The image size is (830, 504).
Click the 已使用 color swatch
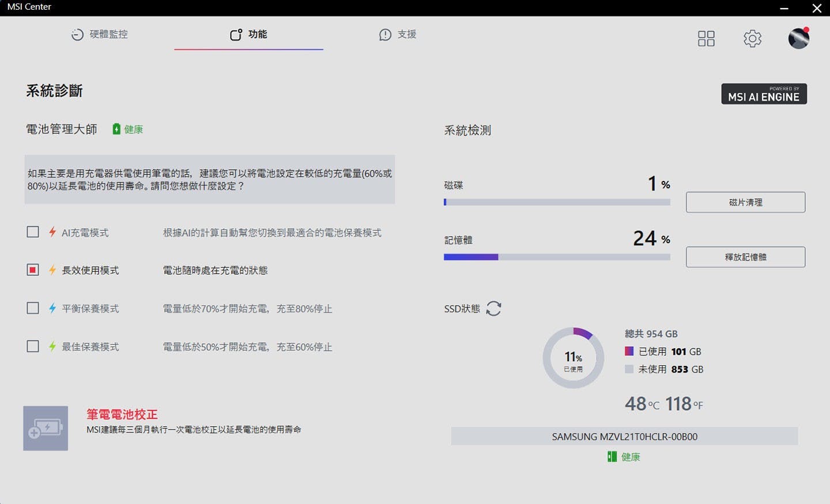pyautogui.click(x=629, y=351)
